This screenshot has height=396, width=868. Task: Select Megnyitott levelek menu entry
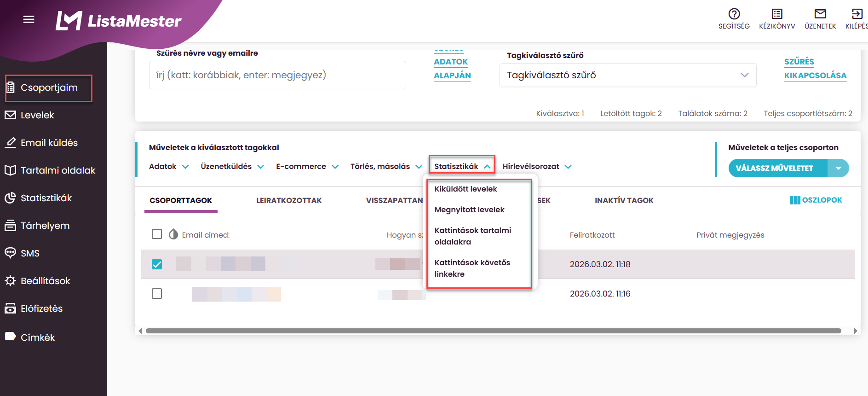pyautogui.click(x=469, y=210)
